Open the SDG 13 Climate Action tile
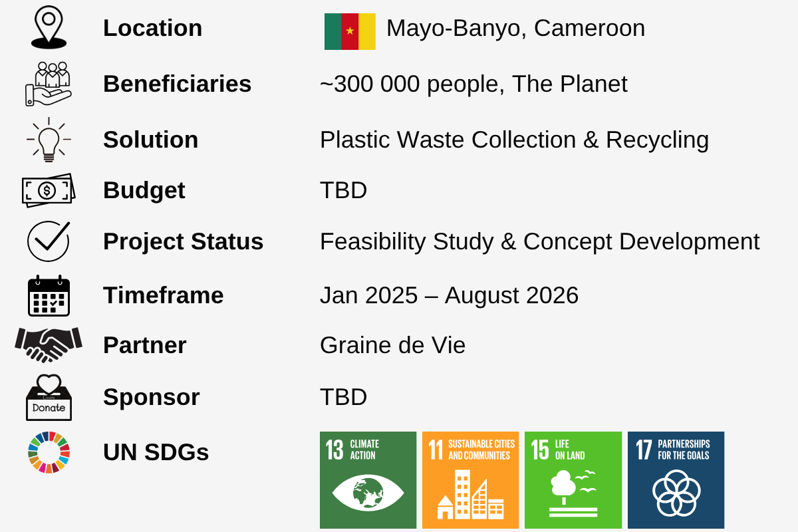Image resolution: width=798 pixels, height=532 pixels. pos(368,480)
